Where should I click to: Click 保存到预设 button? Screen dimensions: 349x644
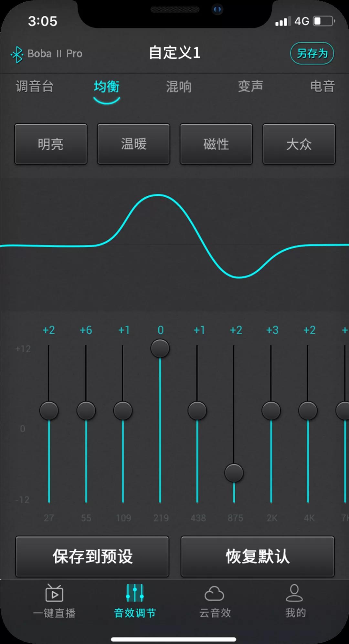tap(92, 556)
